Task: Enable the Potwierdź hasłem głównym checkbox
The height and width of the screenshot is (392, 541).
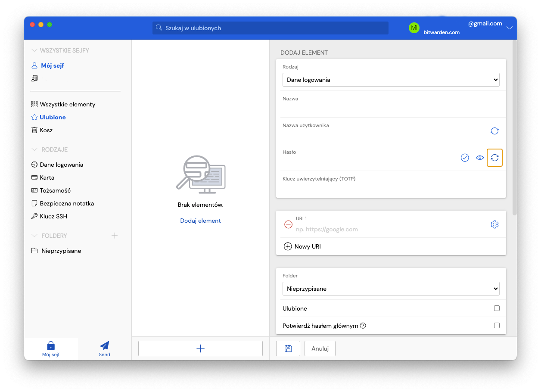Action: coord(497,326)
